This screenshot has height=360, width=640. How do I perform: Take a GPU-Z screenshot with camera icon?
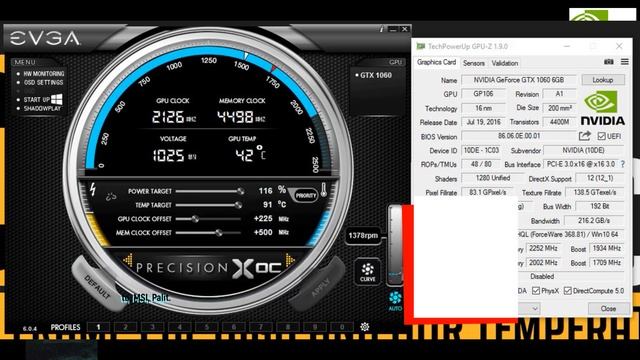(609, 62)
